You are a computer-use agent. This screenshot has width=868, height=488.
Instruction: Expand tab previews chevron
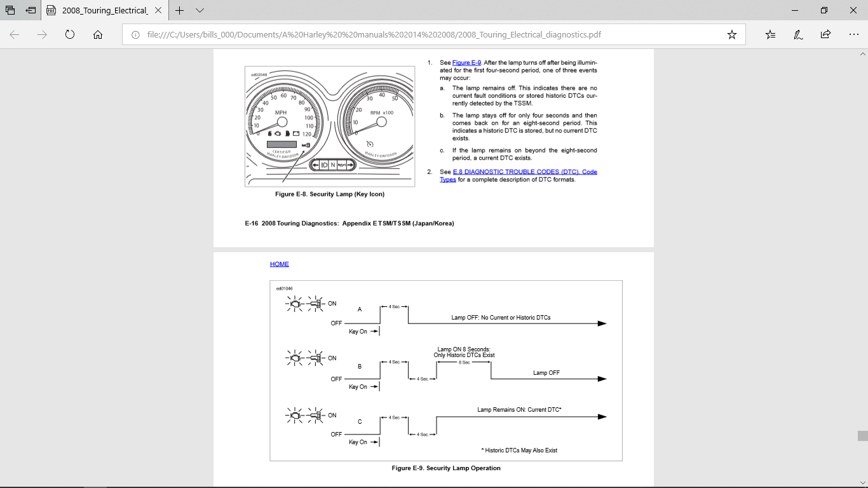coord(200,11)
